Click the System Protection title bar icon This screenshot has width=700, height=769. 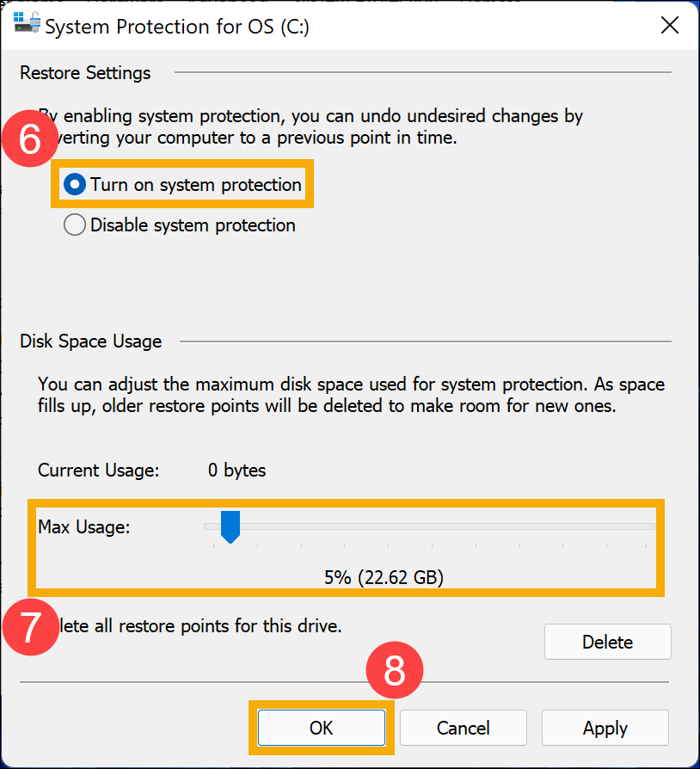[x=27, y=24]
